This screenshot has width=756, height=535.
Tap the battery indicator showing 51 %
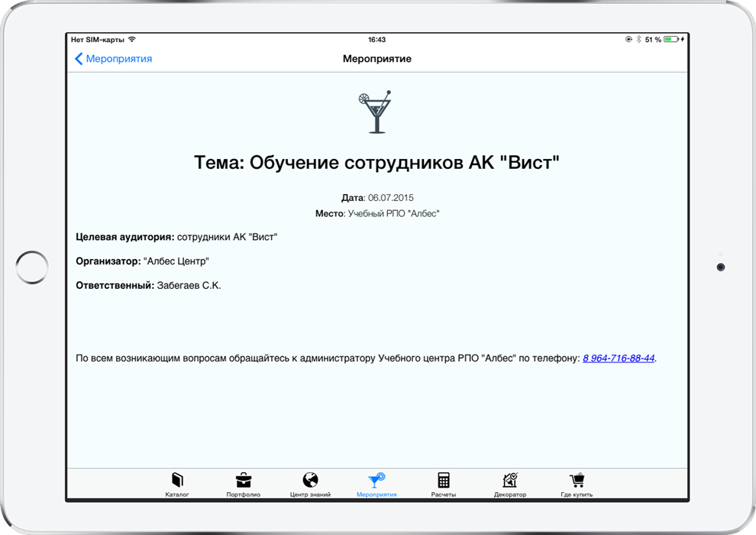click(x=673, y=39)
